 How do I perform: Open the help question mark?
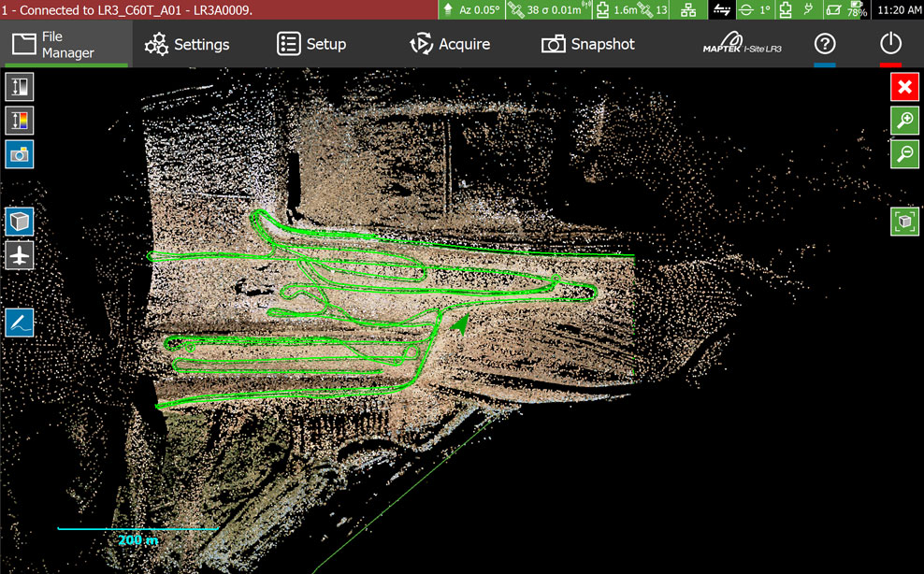pos(825,44)
